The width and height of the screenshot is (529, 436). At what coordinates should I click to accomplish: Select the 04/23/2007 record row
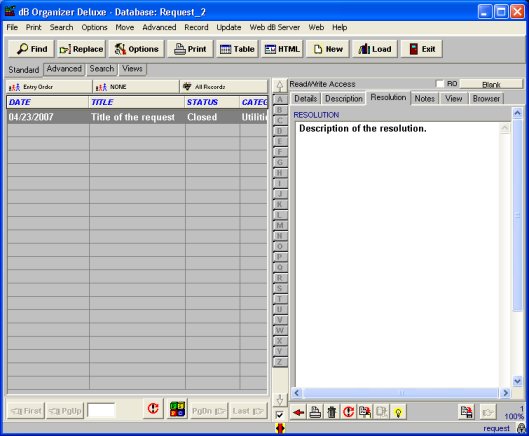137,117
